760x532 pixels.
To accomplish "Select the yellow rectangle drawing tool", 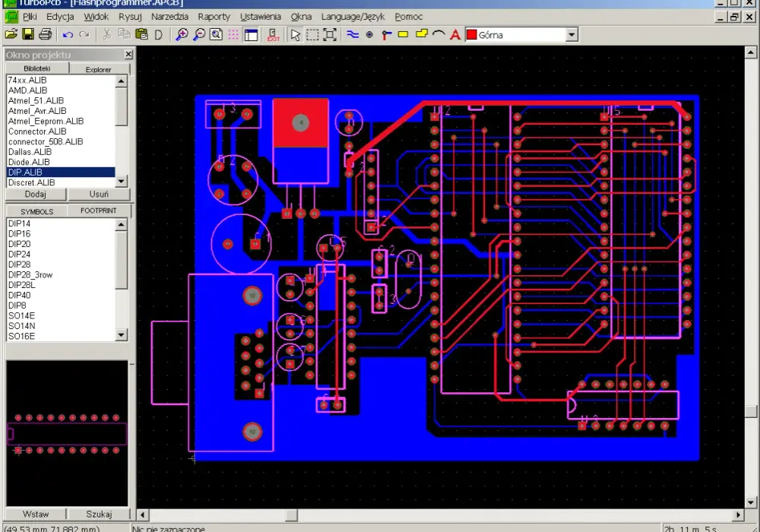I will tap(403, 34).
